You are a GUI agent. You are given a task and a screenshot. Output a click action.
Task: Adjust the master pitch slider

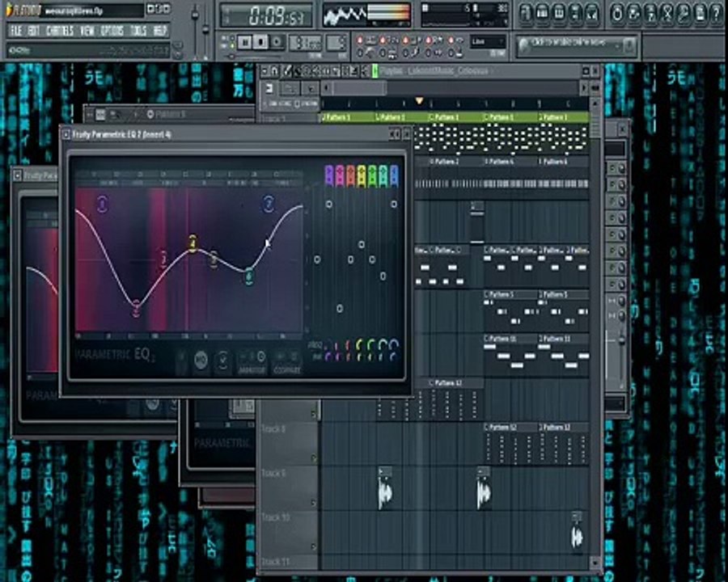(205, 30)
